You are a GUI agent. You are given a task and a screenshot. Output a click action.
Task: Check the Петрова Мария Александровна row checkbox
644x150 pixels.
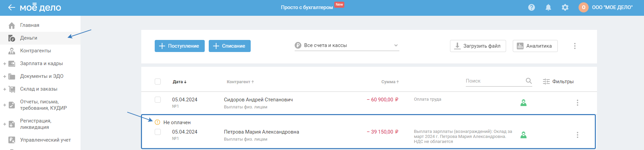coord(158,132)
